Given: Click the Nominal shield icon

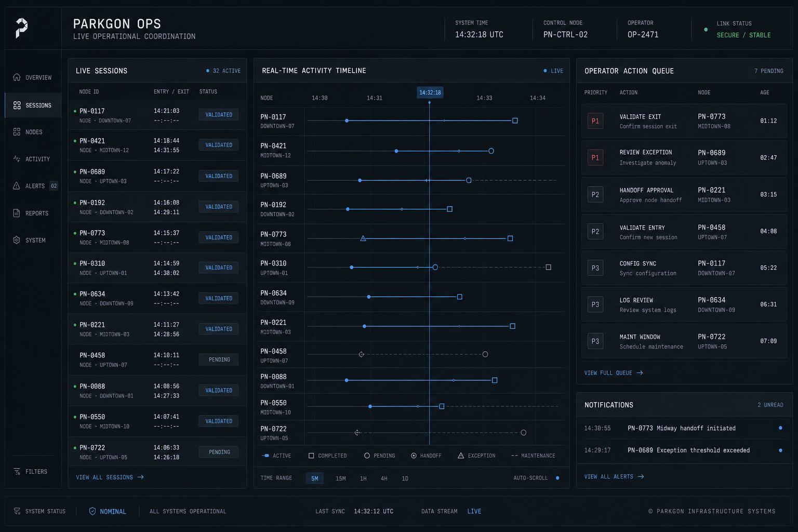Looking at the screenshot, I should point(92,511).
